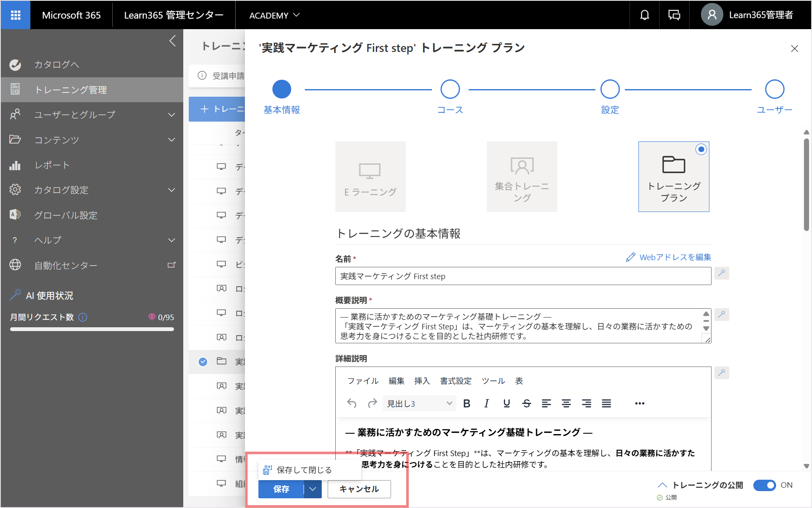Open the Microsoft 365 app launcher grid

pyautogui.click(x=16, y=15)
